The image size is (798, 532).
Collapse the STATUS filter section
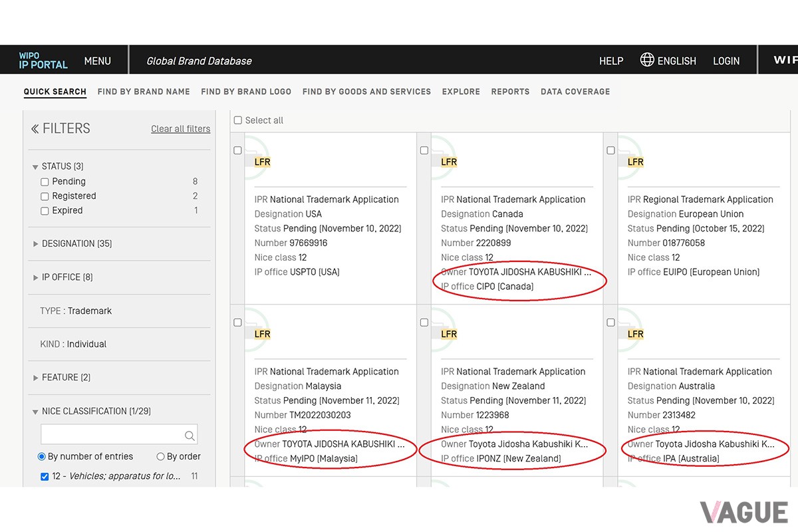coord(59,166)
